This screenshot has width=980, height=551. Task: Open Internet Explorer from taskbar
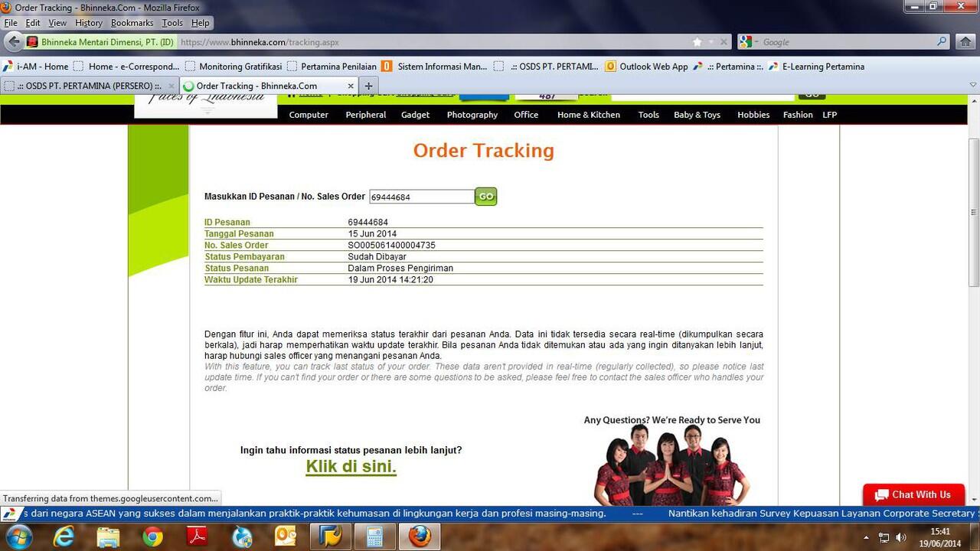point(64,536)
